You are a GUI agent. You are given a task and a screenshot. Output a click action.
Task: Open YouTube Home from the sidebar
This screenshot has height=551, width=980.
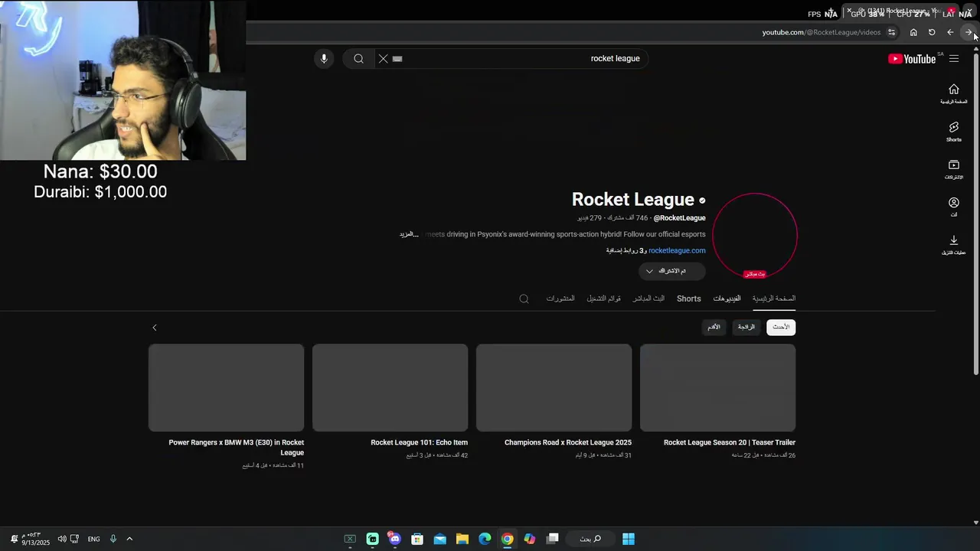pos(954,93)
